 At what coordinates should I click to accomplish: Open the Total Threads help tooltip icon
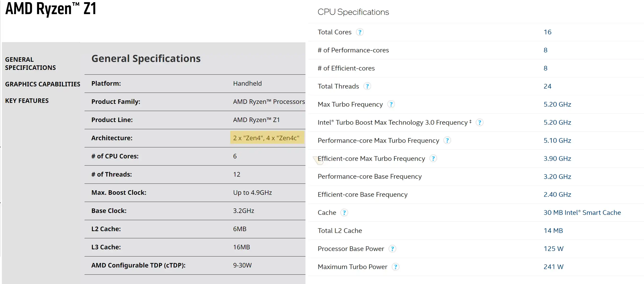367,86
